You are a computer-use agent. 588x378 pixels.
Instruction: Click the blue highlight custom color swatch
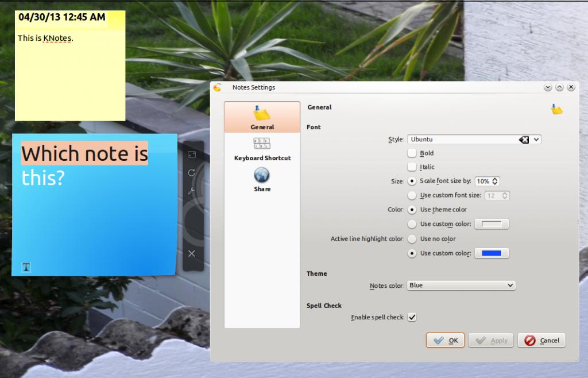pos(492,253)
